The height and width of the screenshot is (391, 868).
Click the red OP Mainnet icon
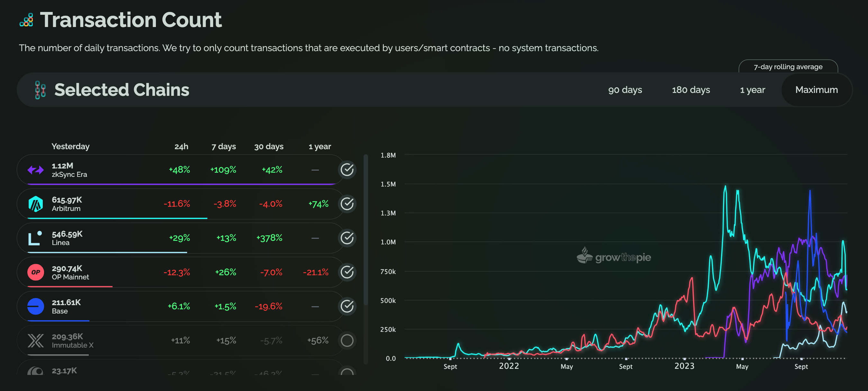35,272
